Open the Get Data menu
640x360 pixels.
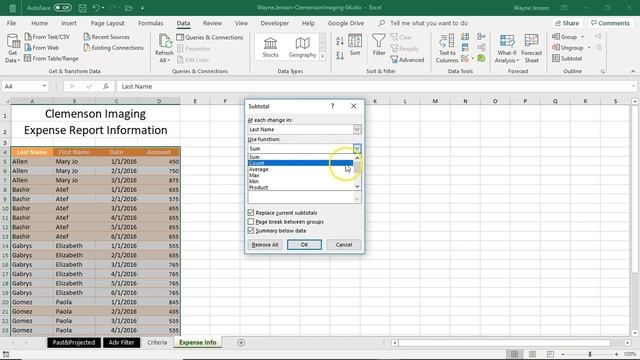pyautogui.click(x=13, y=48)
